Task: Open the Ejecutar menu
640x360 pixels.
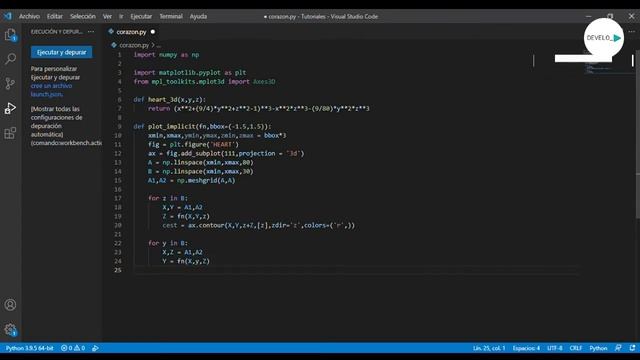Action: [141, 16]
